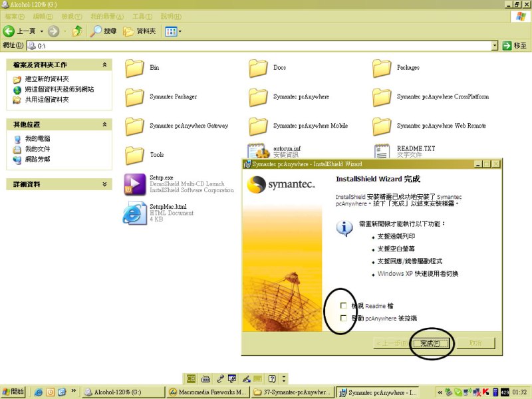Screen dimensions: 532x399
Task: Select Symantec pcAnywhere CrossPlatform folder icon
Action: [x=382, y=97]
